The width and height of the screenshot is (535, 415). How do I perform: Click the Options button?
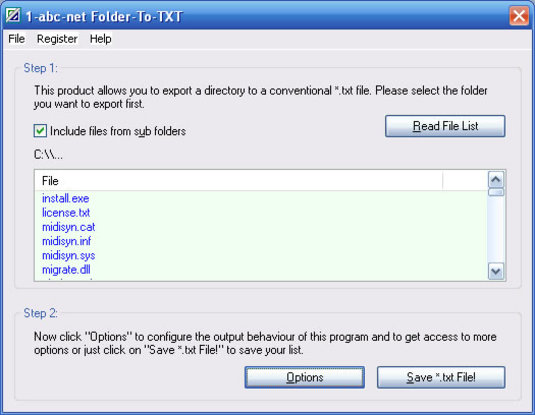304,377
